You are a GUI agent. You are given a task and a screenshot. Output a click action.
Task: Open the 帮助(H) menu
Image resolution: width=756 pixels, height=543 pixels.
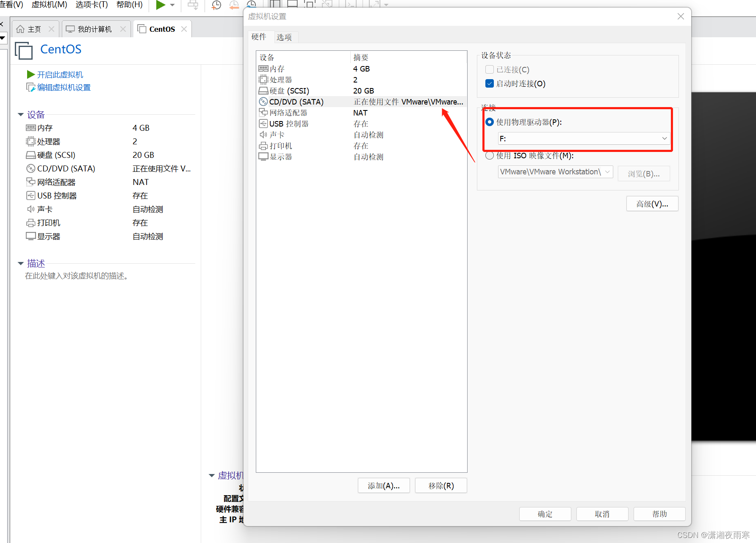130,5
